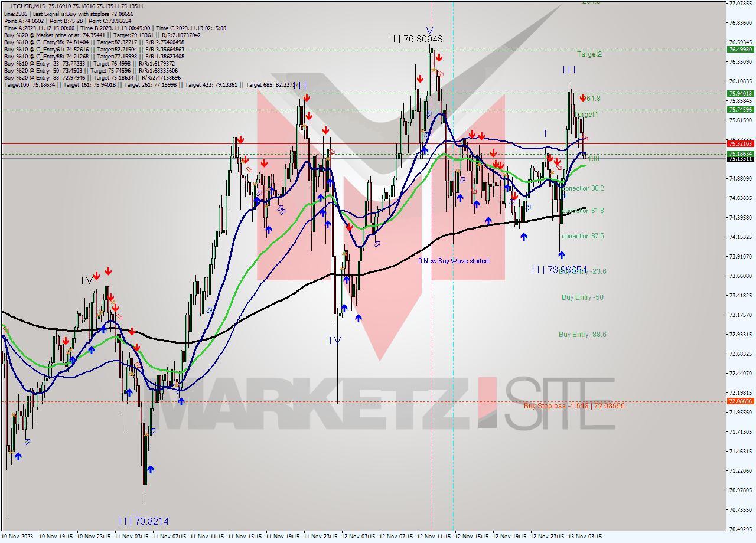The height and width of the screenshot is (543, 756).
Task: Click the 'Buy %20 @ Entry -88' line
Action: tap(92, 78)
